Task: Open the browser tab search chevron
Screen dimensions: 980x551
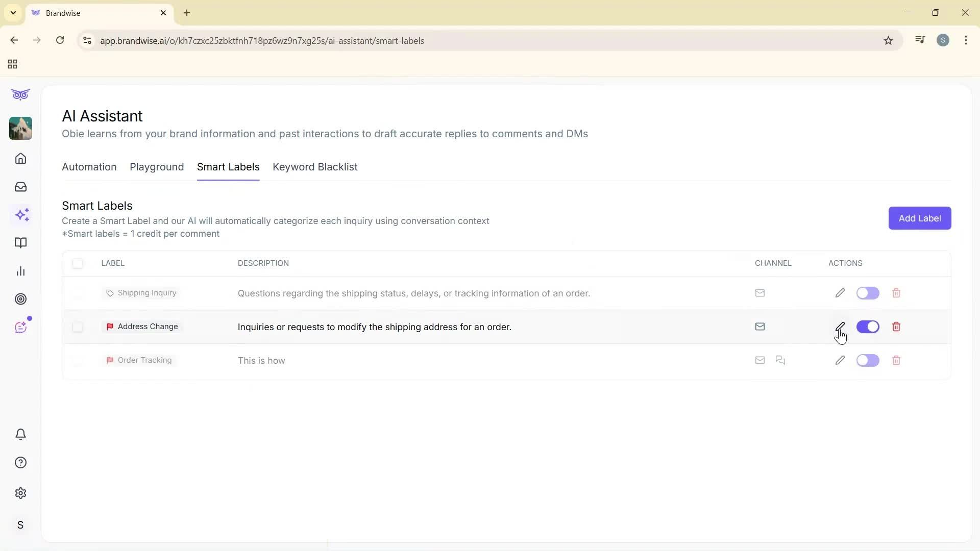Action: (x=13, y=13)
